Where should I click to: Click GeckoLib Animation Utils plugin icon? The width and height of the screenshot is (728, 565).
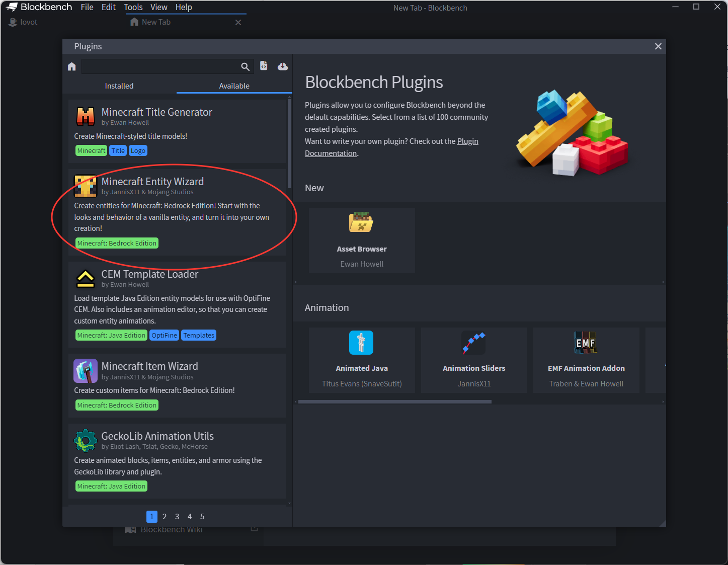click(x=86, y=441)
